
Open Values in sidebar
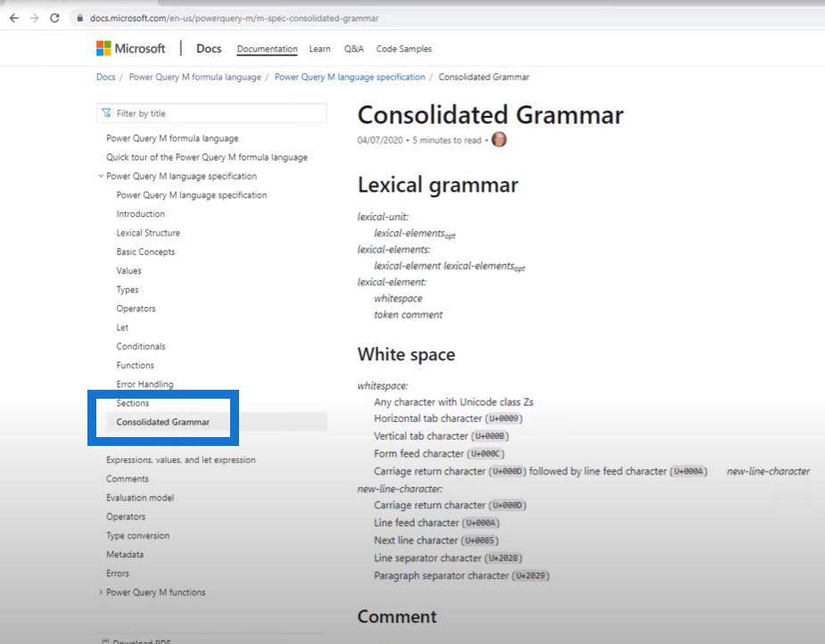pos(129,271)
